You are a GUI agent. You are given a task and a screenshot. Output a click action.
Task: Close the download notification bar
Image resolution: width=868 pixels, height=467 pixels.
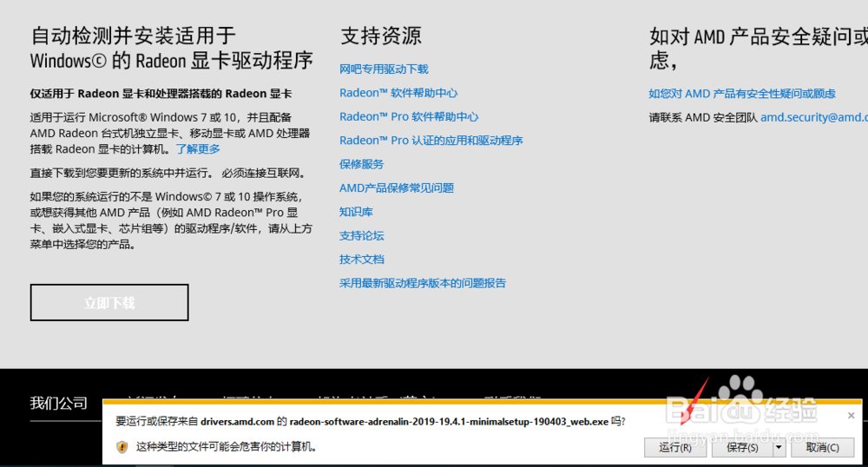pyautogui.click(x=852, y=416)
